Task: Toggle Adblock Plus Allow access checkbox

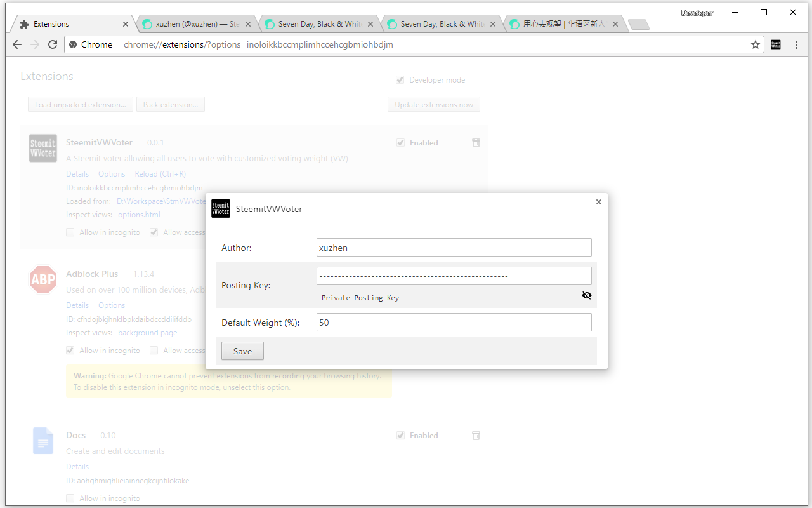Action: click(x=154, y=351)
